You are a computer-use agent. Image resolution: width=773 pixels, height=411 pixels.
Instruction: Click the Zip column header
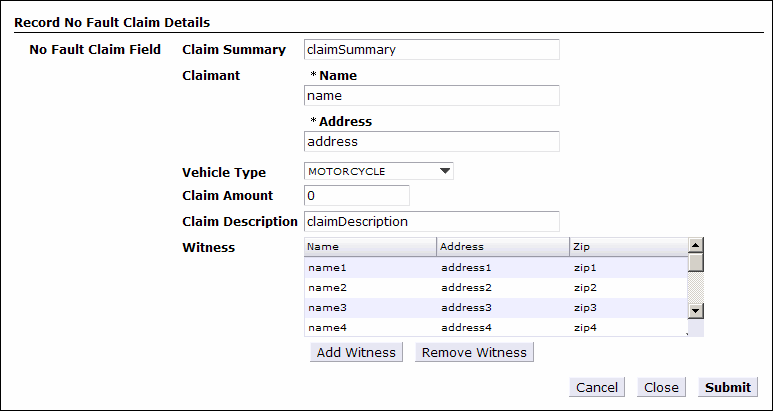click(627, 246)
